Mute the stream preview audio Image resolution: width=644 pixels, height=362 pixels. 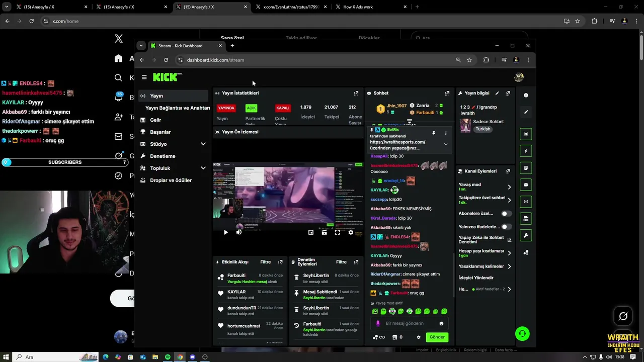click(239, 232)
